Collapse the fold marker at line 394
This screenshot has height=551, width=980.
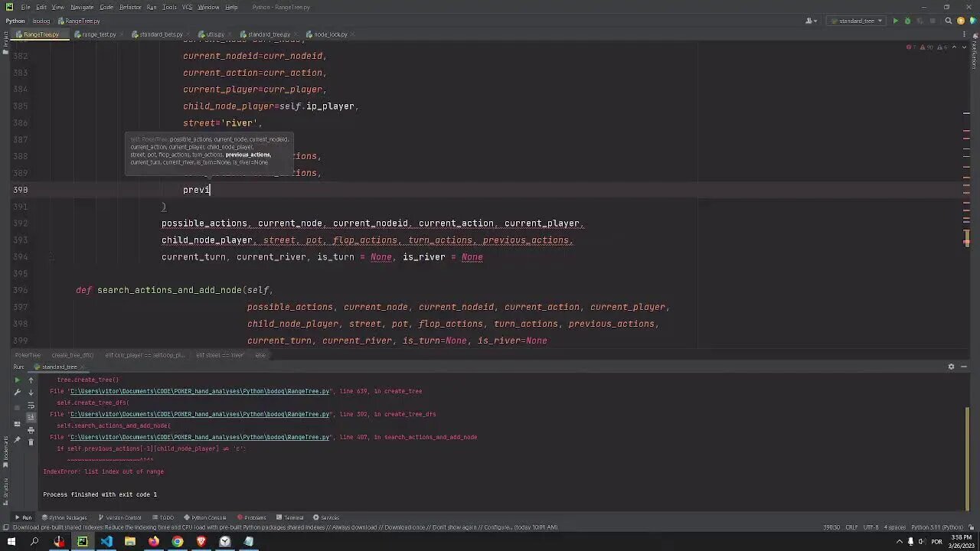pos(51,257)
